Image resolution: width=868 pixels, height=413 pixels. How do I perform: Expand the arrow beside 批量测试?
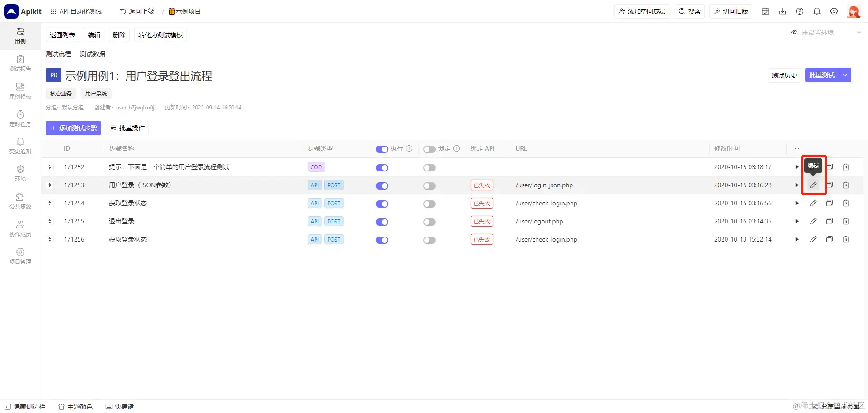coord(845,75)
